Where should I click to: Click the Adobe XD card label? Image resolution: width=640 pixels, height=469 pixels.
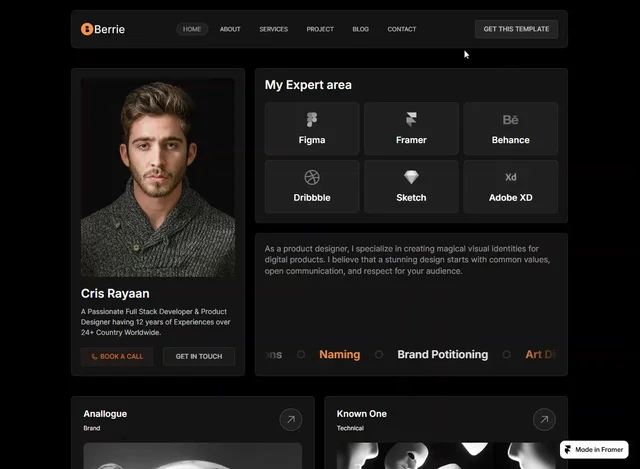(x=511, y=198)
